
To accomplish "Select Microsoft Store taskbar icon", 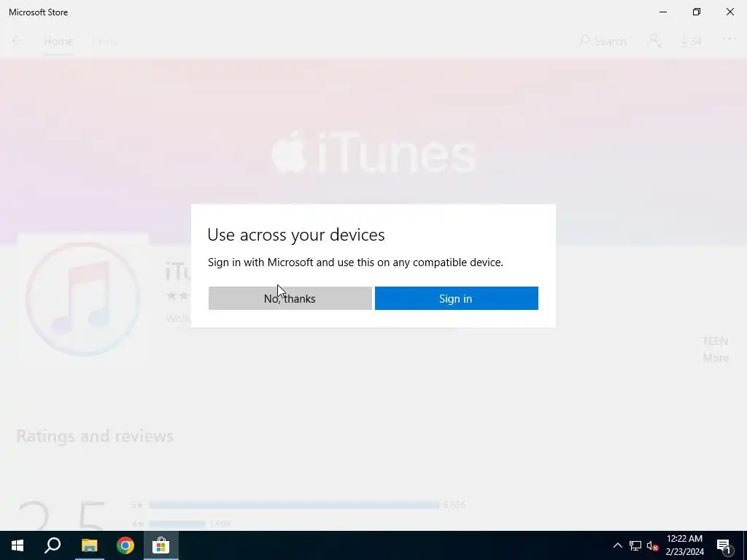I will coord(161,545).
